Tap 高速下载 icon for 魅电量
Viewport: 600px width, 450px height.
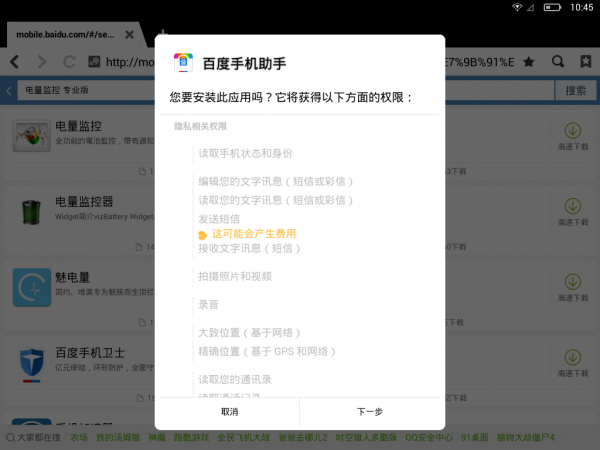572,282
